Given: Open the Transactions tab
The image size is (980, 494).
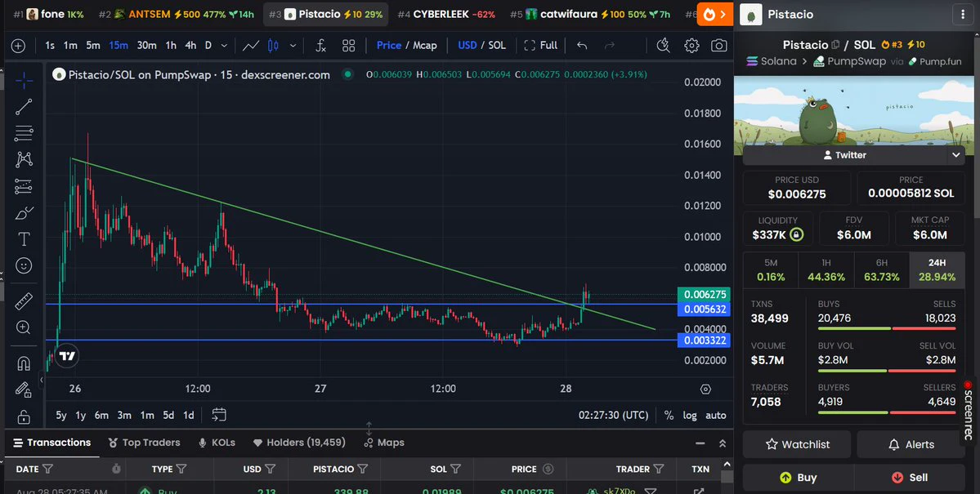Looking at the screenshot, I should [x=51, y=443].
